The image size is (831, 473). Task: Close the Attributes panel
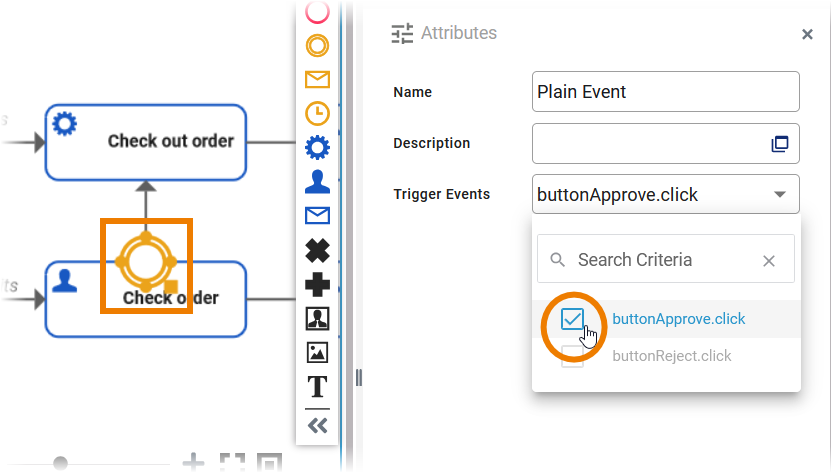(807, 34)
